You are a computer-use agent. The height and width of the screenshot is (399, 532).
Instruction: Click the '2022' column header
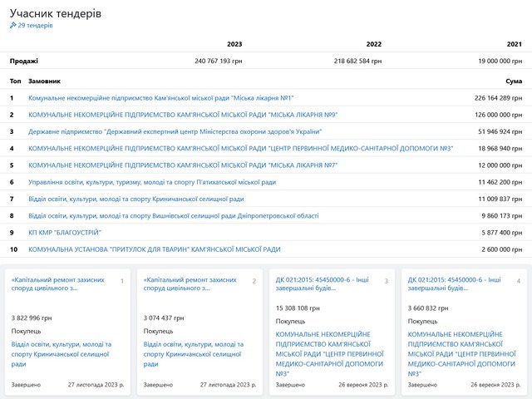[374, 44]
